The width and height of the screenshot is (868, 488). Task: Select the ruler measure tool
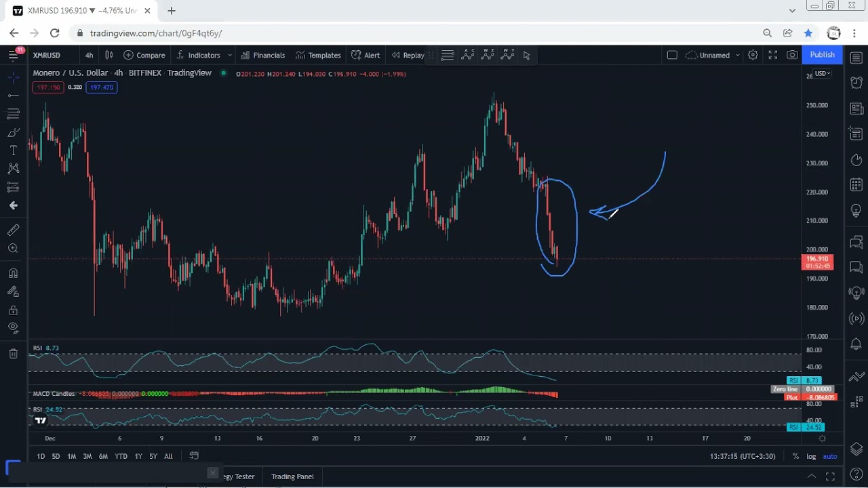[13, 230]
